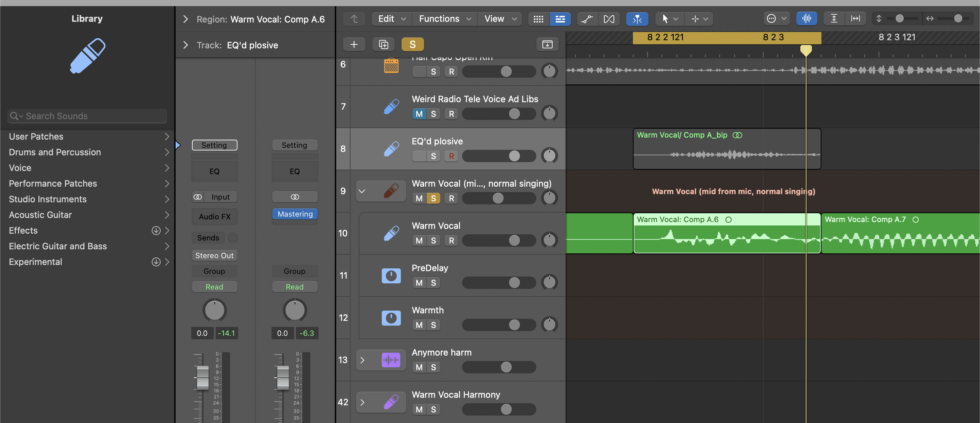Click Setting button on the left channel strip

click(214, 144)
